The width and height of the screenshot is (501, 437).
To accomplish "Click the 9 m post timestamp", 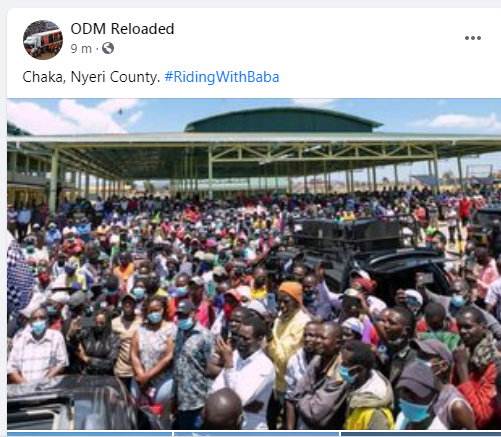I will point(81,49).
